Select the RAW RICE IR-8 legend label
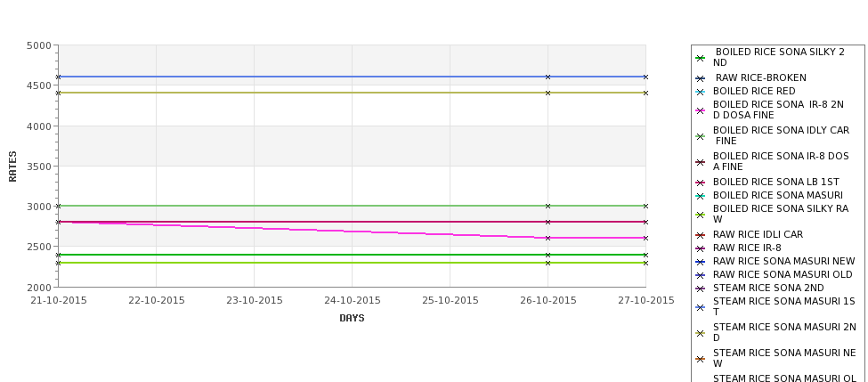This screenshot has height=382, width=868. tap(747, 248)
